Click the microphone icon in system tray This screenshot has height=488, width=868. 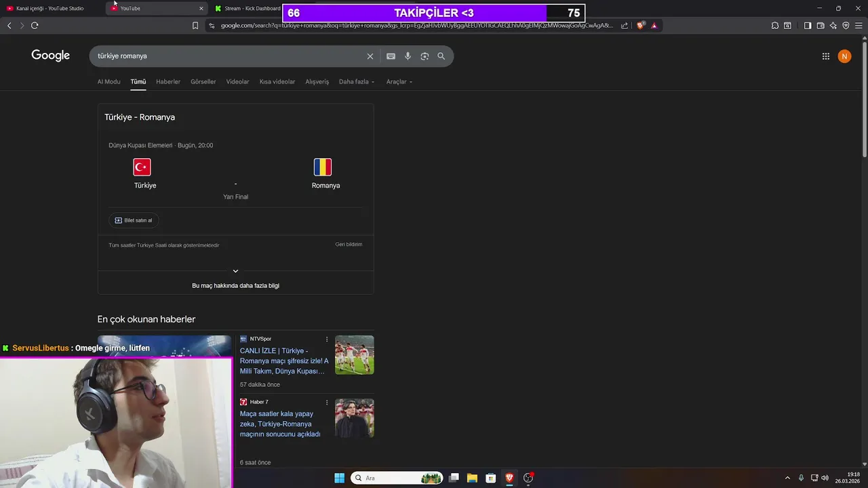click(x=801, y=478)
